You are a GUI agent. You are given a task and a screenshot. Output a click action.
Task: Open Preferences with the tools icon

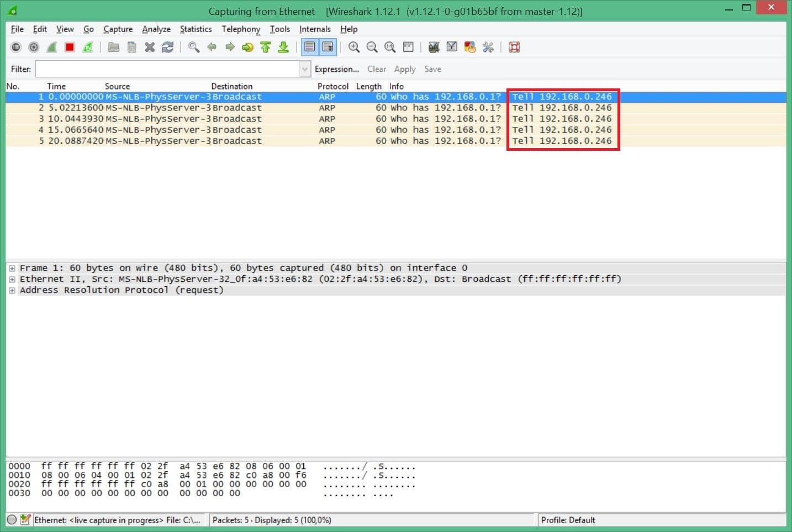(488, 48)
